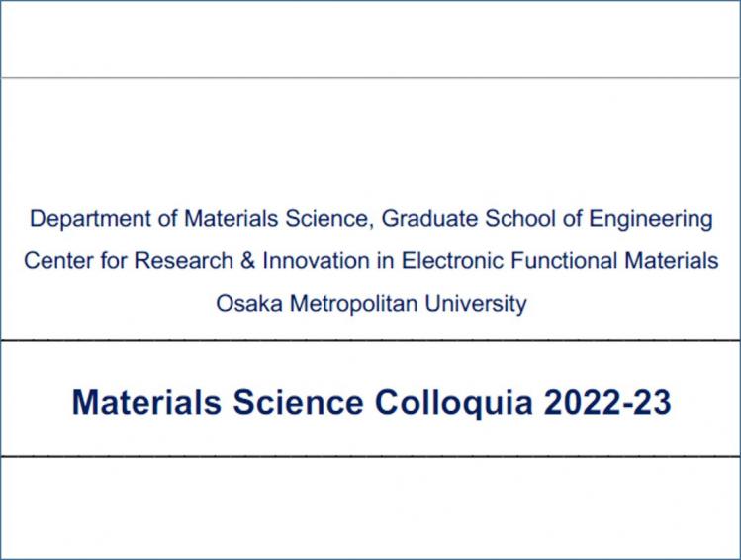Click the Electronic Functional Materials text
Image resolution: width=741 pixels, height=560 pixels.
coord(560,261)
